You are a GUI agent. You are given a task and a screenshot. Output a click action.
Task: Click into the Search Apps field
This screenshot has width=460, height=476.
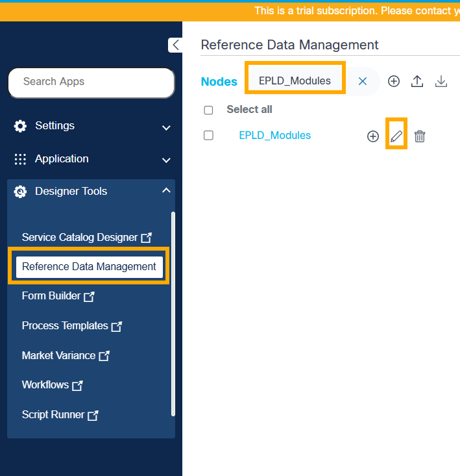click(x=91, y=82)
